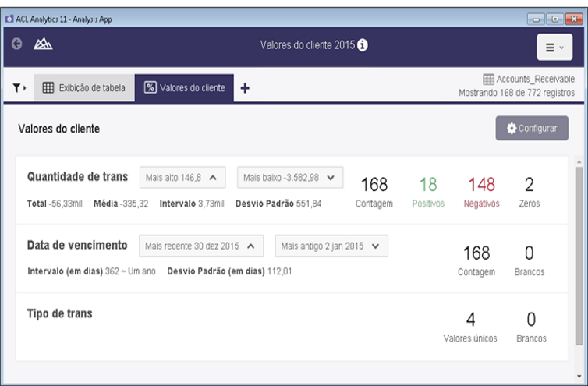Open info icon beside Valores do cliente 2015

(363, 45)
